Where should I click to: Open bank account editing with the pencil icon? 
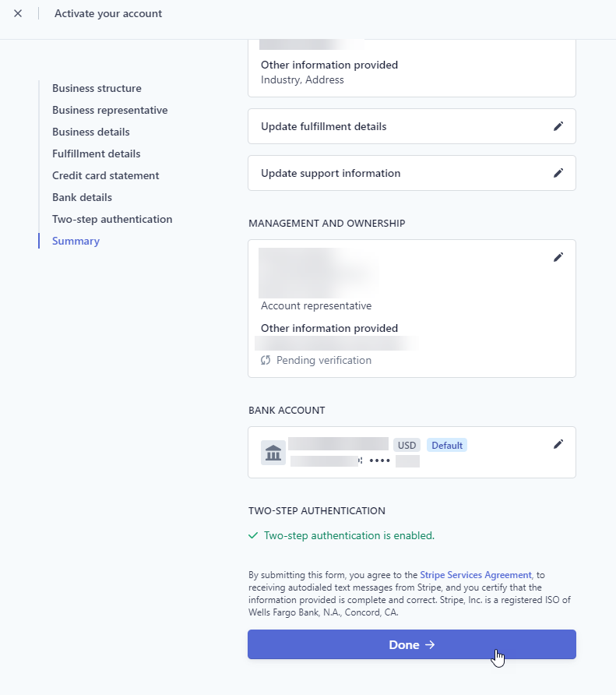pyautogui.click(x=558, y=443)
